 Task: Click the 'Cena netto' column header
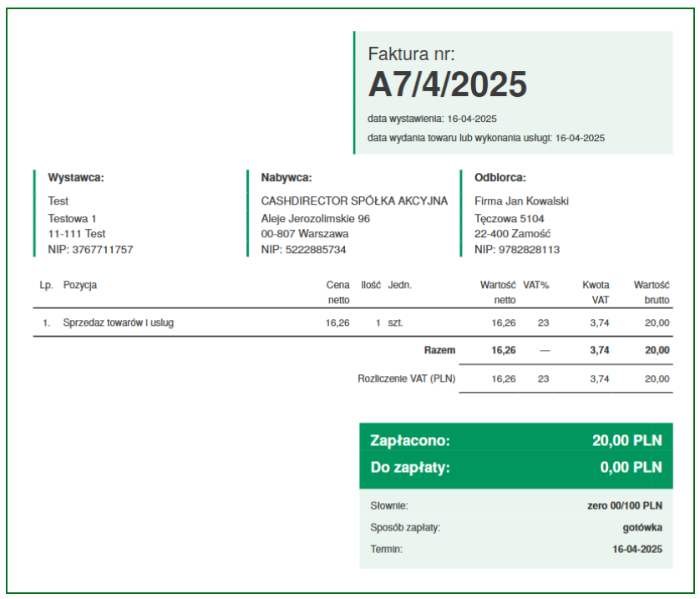[338, 292]
